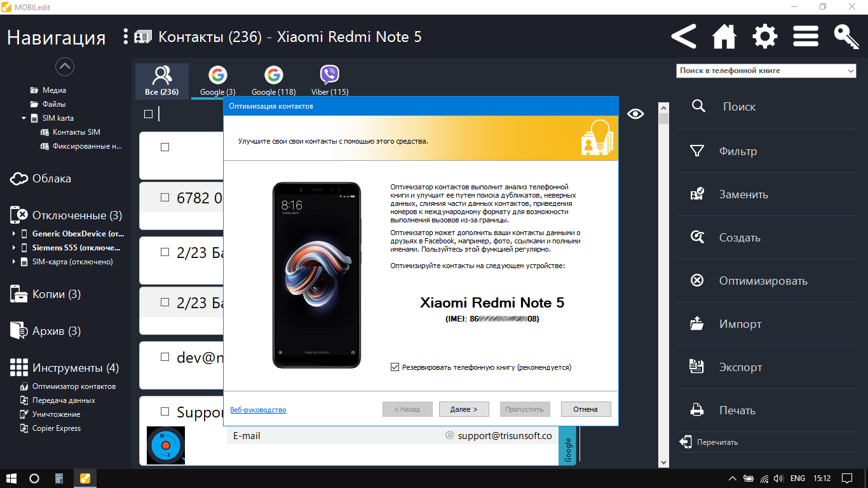
Task: Toggle the select-all contacts checkbox
Action: tap(148, 114)
